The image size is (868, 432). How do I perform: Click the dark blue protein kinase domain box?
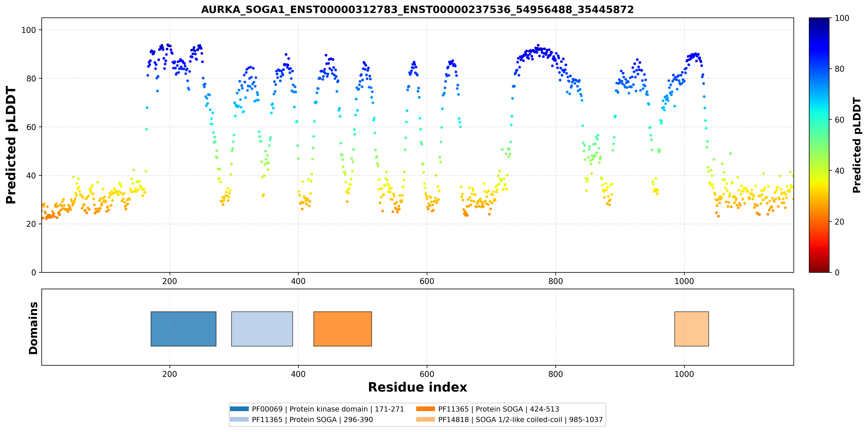[183, 329]
